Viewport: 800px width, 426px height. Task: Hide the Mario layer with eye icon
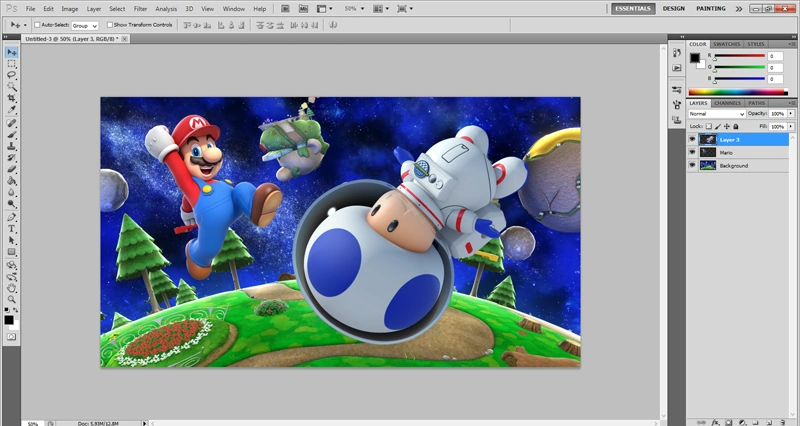tap(692, 152)
